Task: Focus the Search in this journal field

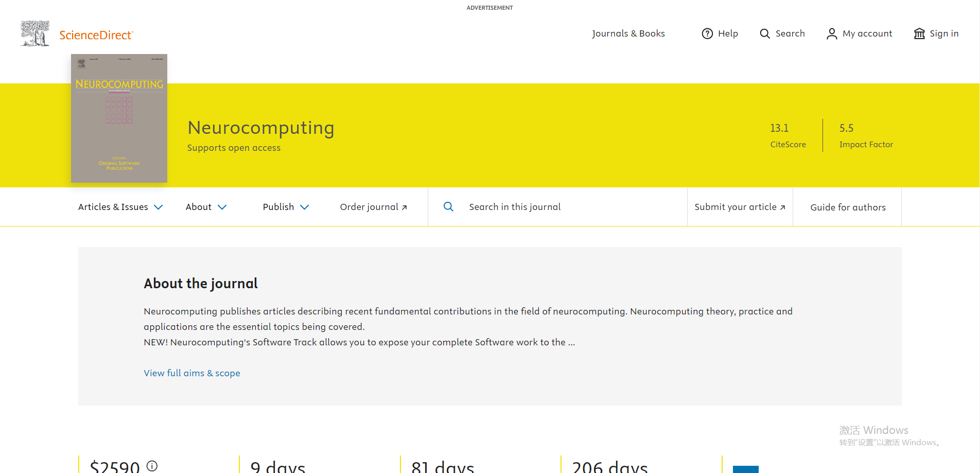Action: [557, 207]
